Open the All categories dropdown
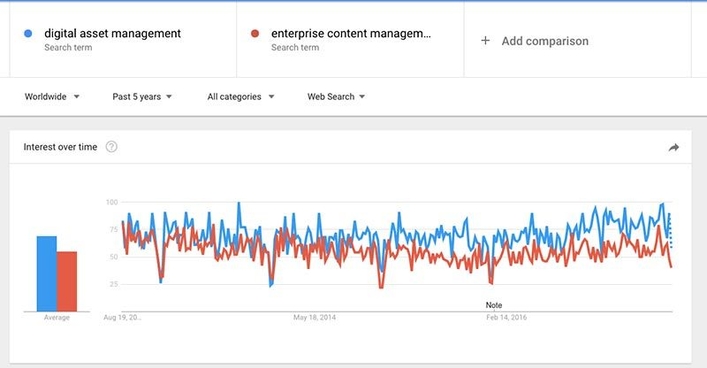Image resolution: width=707 pixels, height=368 pixels. pyautogui.click(x=241, y=97)
